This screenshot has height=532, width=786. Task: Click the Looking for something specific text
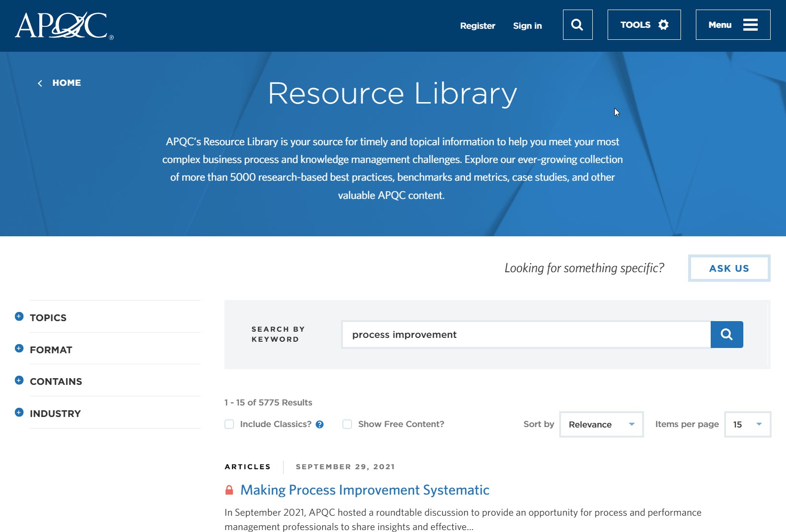coord(584,268)
